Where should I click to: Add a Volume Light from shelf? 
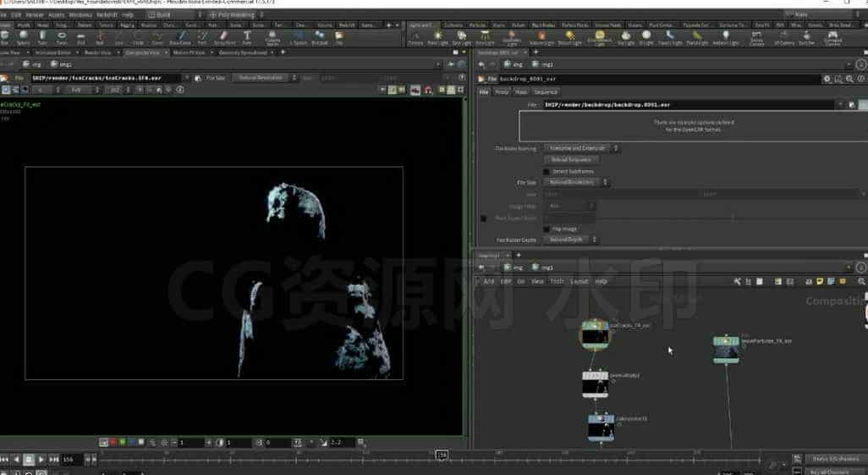[x=541, y=38]
